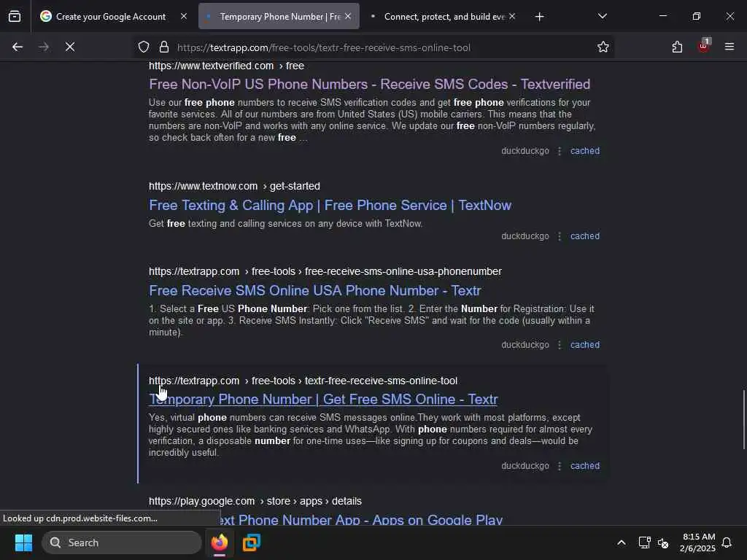Open three-dot options for Textverified result

(x=560, y=151)
